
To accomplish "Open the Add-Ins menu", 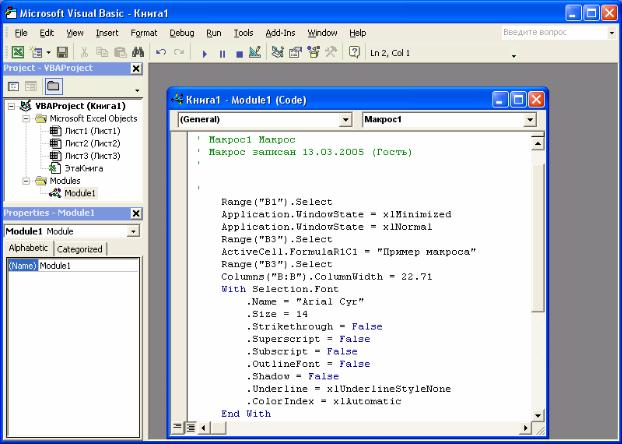I will coord(280,33).
